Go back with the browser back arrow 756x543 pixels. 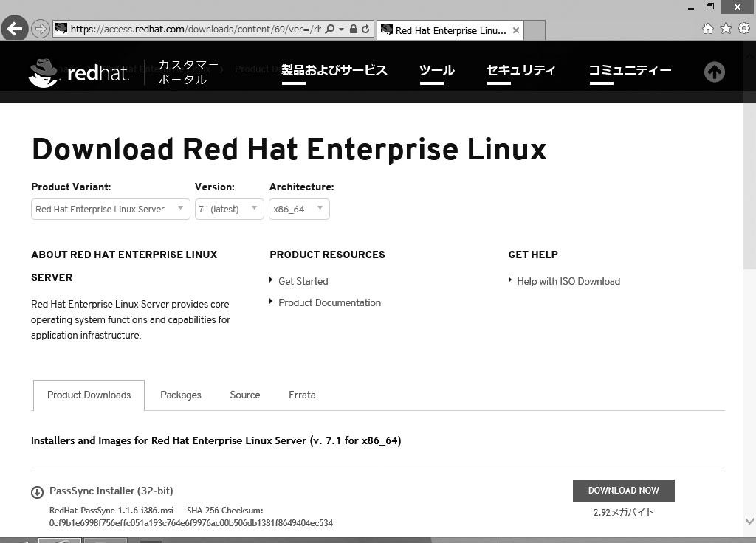15,29
